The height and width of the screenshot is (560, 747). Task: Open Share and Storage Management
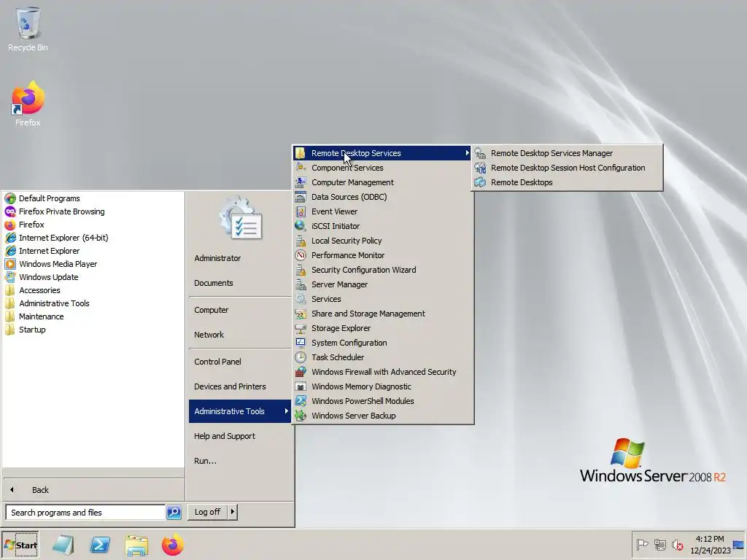tap(382, 314)
